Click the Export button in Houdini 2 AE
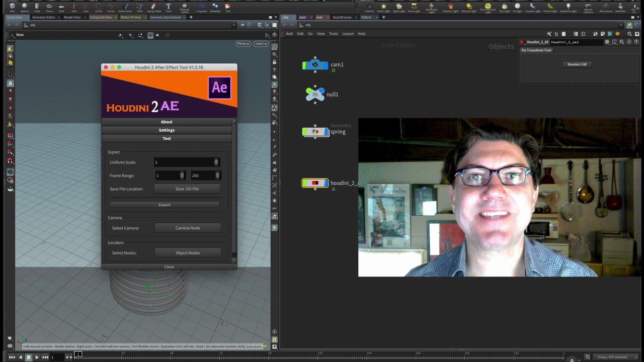The image size is (644, 362). pyautogui.click(x=165, y=205)
